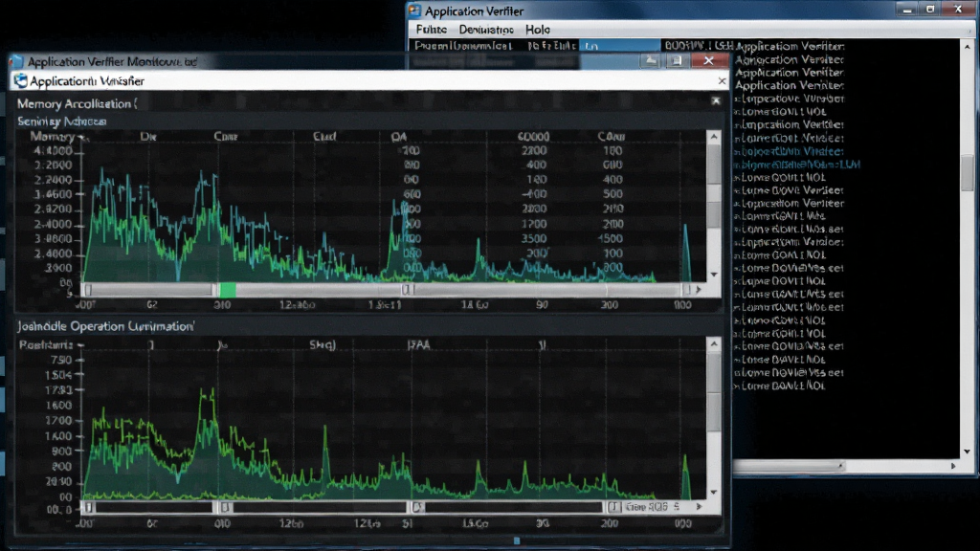This screenshot has height=551, width=980.
Task: Click memory chart scrollbar up arrow
Action: tap(714, 136)
